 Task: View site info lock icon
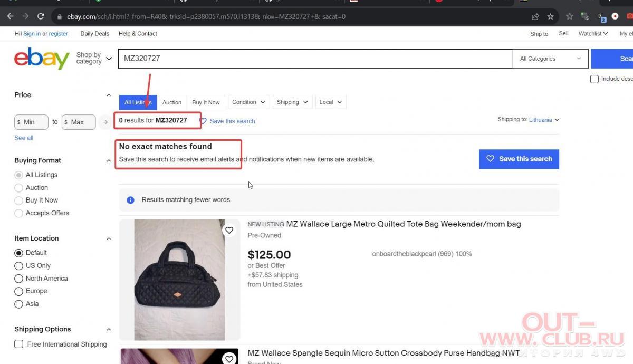59,17
